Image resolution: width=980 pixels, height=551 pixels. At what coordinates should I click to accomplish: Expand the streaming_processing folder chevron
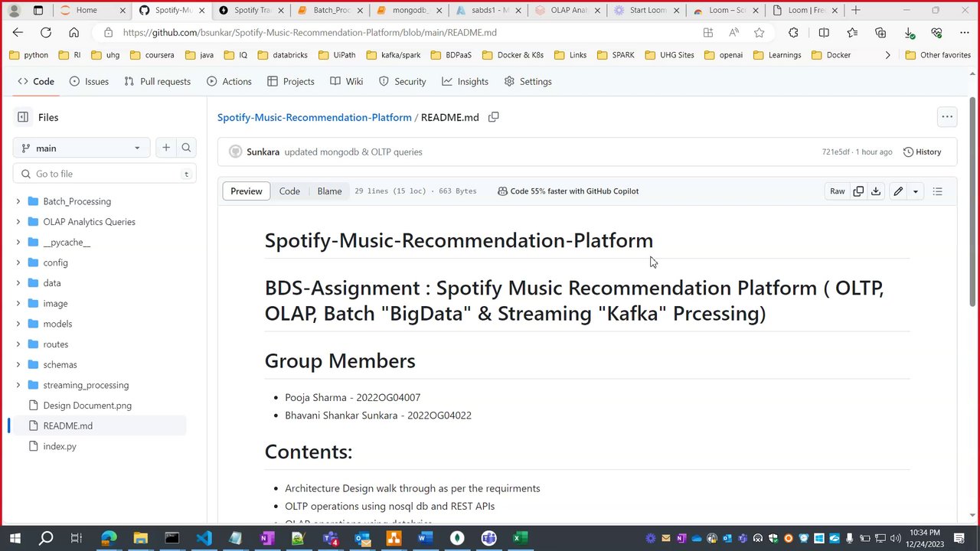(x=18, y=385)
